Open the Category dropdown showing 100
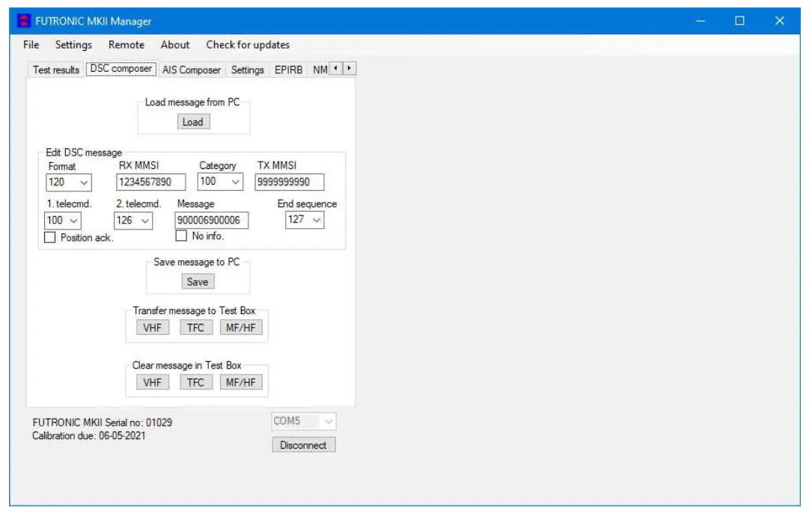 pos(220,182)
